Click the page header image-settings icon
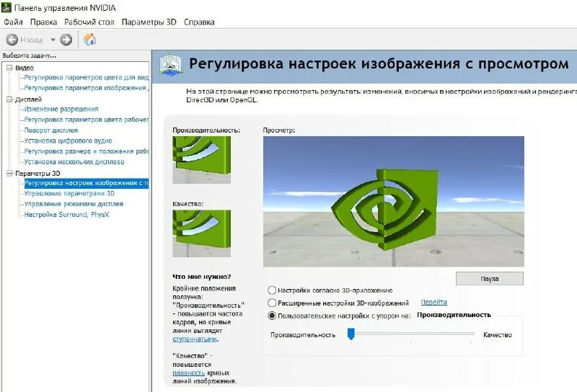Image resolution: width=577 pixels, height=392 pixels. click(171, 65)
